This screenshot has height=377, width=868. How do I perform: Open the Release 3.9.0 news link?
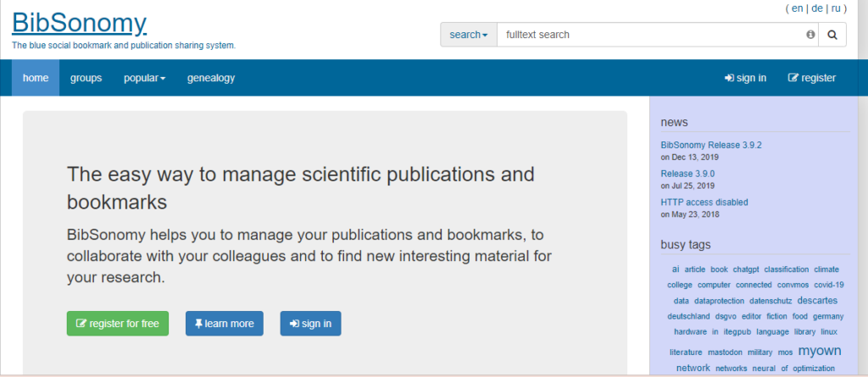[x=687, y=174]
